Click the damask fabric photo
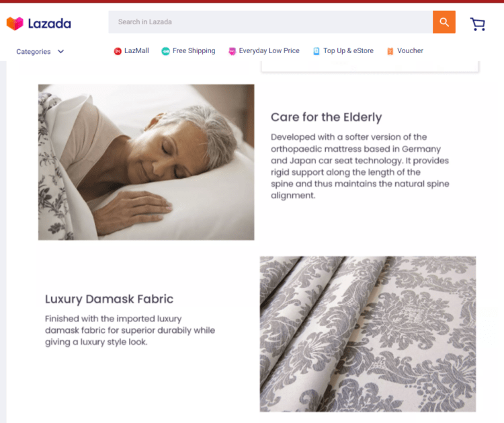504x423 pixels. pos(368,334)
